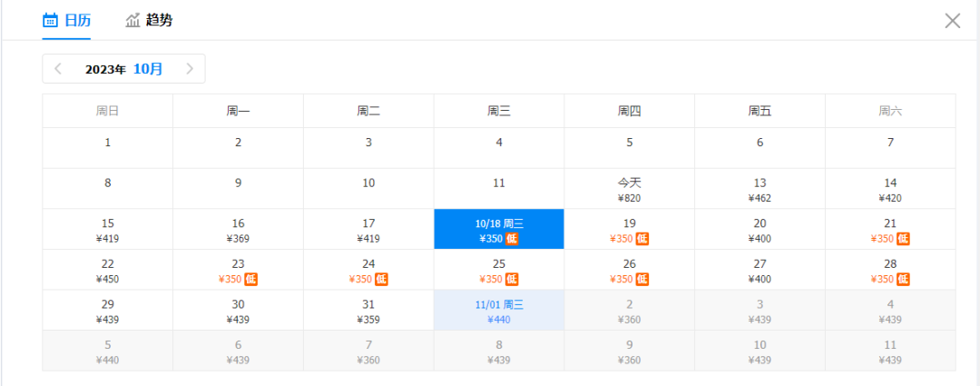Select highlighted 10/18 周三 date cell
This screenshot has width=980, height=386.
[x=499, y=229]
